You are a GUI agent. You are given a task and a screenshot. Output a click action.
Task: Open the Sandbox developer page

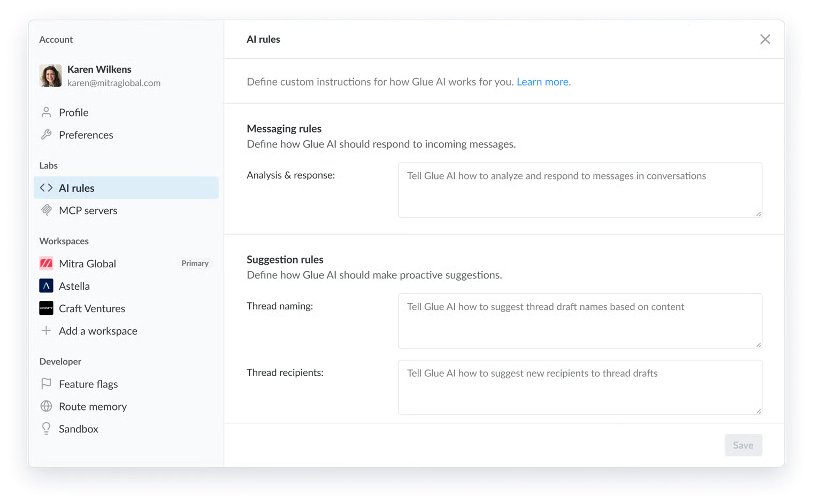coord(78,429)
